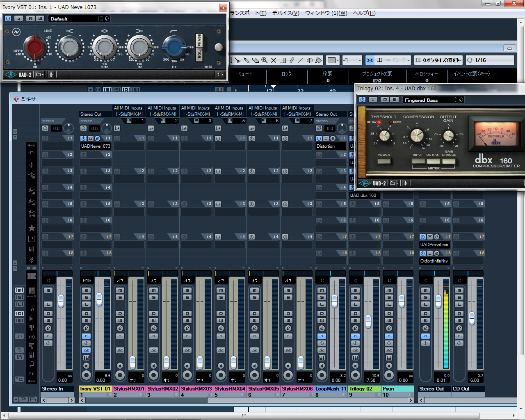
Task: Select the speaker play tool in the toolbar
Action: click(x=310, y=60)
